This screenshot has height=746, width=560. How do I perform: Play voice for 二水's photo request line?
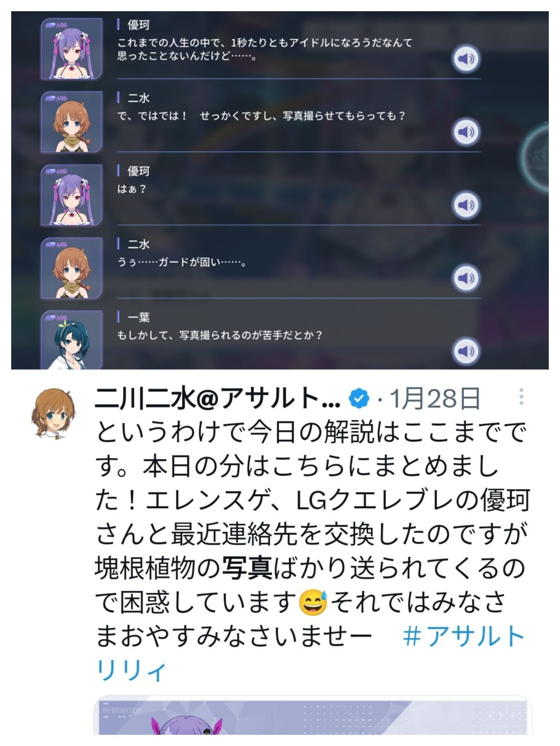466,132
